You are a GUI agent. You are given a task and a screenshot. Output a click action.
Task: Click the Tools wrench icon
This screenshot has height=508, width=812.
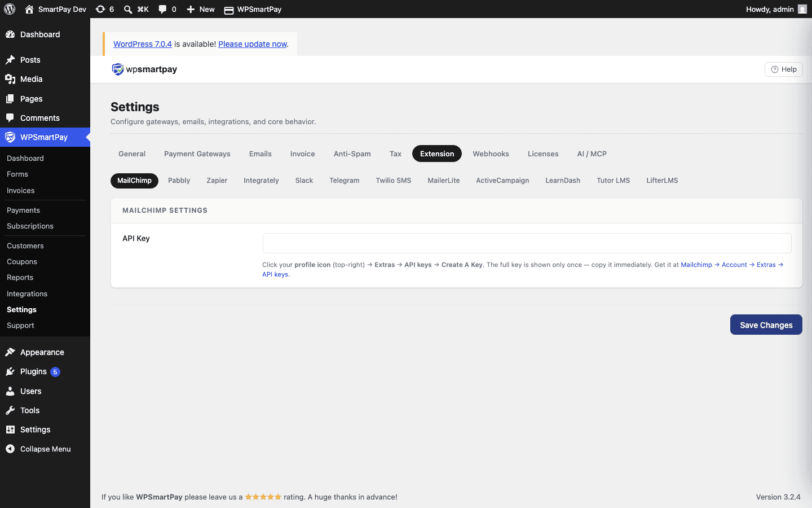[10, 410]
